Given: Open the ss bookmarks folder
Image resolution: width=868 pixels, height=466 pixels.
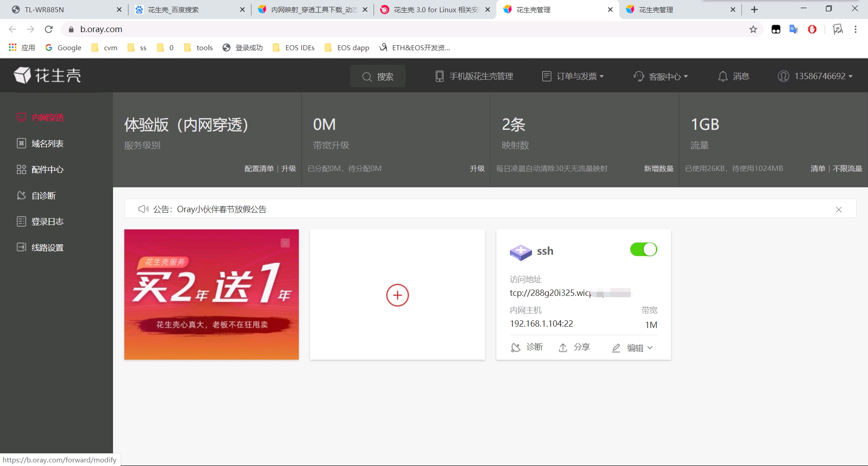Looking at the screenshot, I should (x=137, y=48).
